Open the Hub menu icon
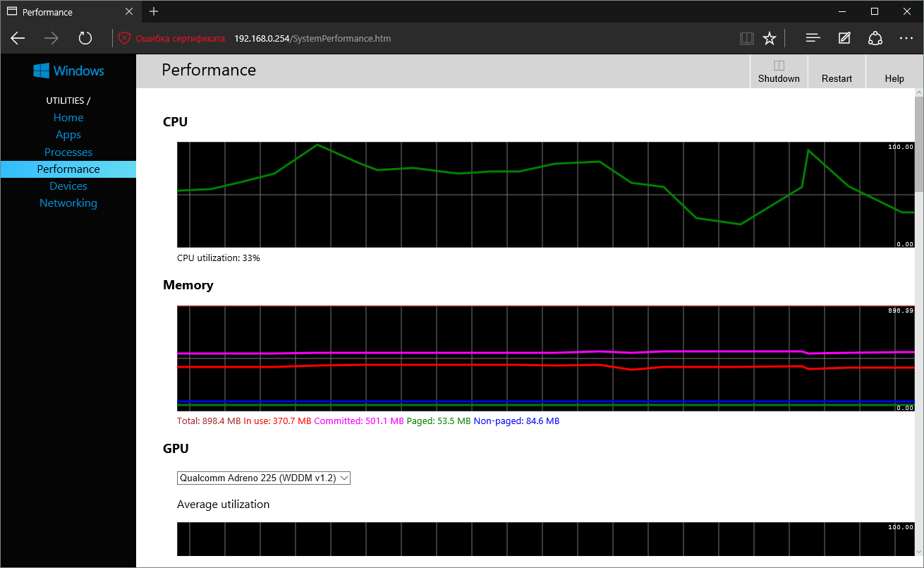Viewport: 924px width, 568px height. click(813, 38)
